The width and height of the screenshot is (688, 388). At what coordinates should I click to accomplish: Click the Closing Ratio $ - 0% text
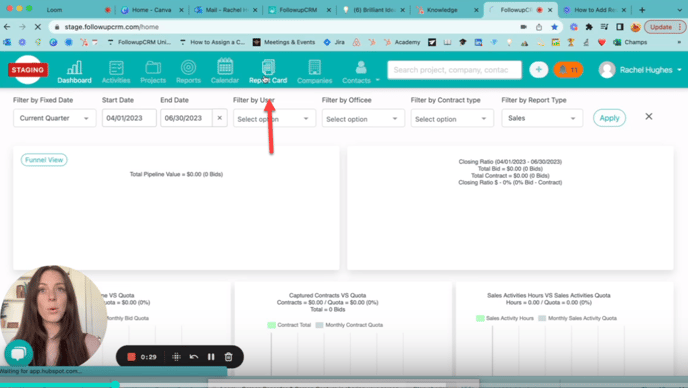(x=510, y=182)
